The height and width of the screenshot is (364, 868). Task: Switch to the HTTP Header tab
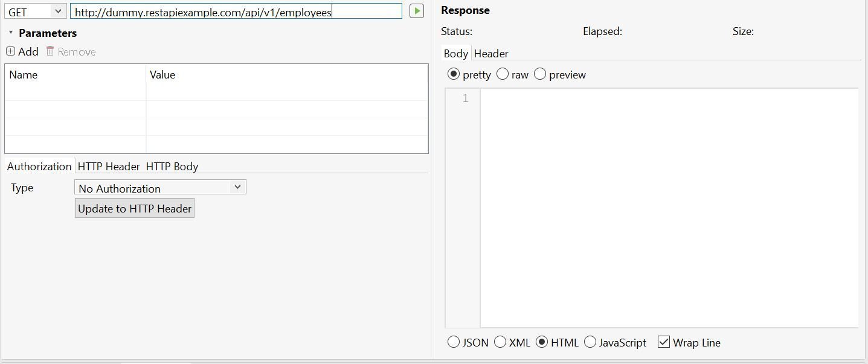coord(108,166)
